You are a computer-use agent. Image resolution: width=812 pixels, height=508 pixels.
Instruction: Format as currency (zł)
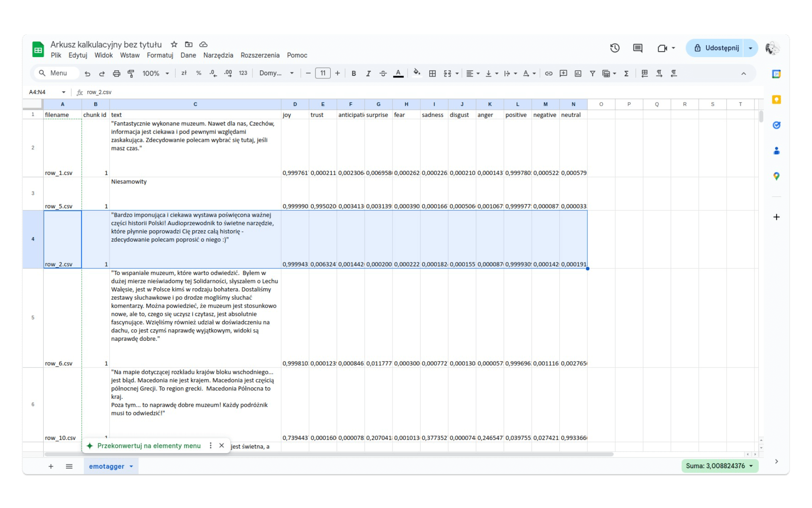pyautogui.click(x=184, y=73)
